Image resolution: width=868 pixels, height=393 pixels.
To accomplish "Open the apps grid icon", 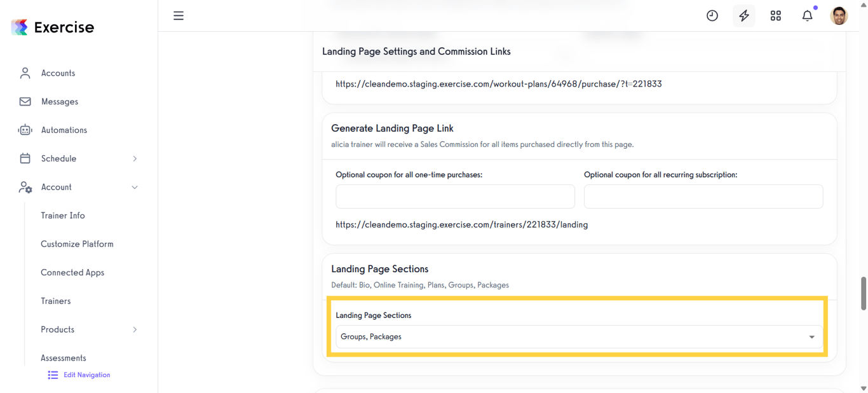I will [x=775, y=15].
